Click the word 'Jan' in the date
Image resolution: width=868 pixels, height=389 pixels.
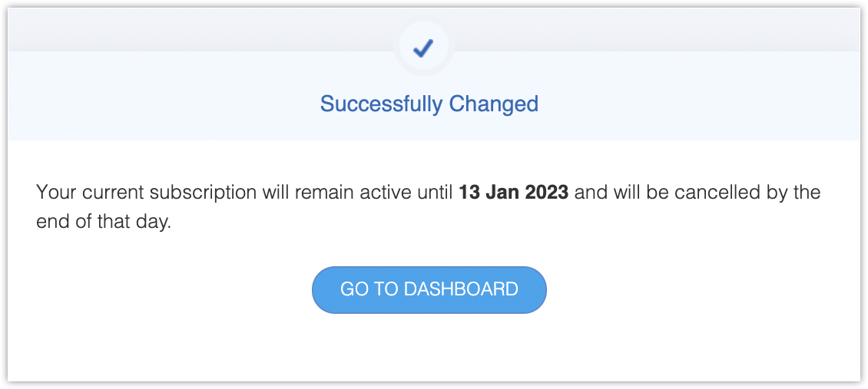click(502, 192)
